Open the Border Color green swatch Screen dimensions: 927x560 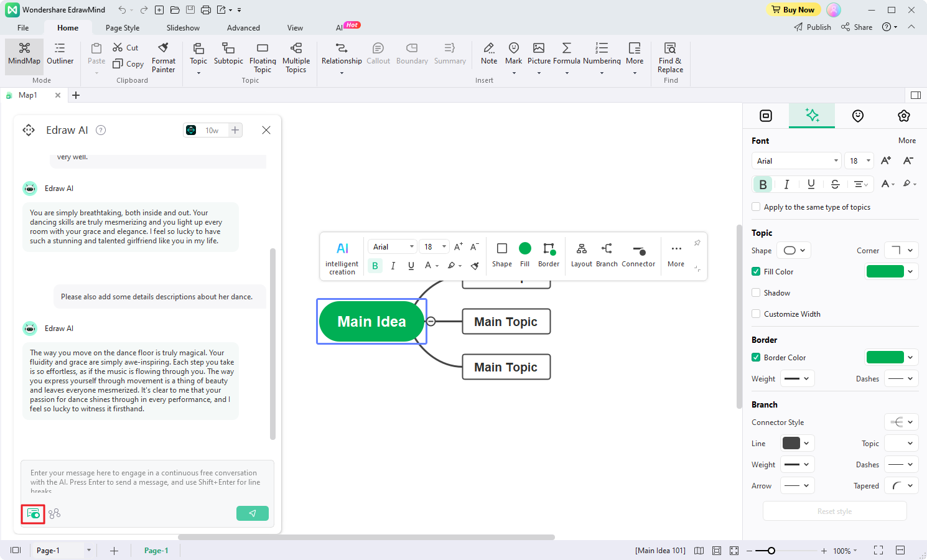[885, 358]
